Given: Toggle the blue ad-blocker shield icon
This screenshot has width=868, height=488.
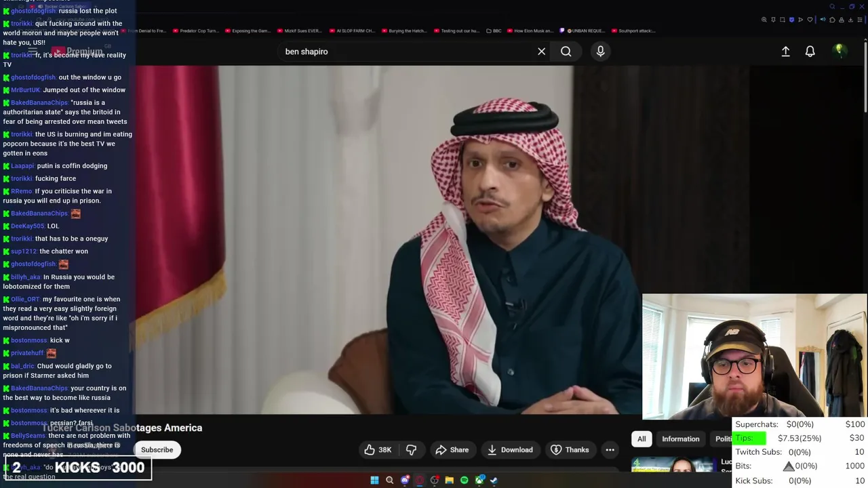Looking at the screenshot, I should point(791,20).
